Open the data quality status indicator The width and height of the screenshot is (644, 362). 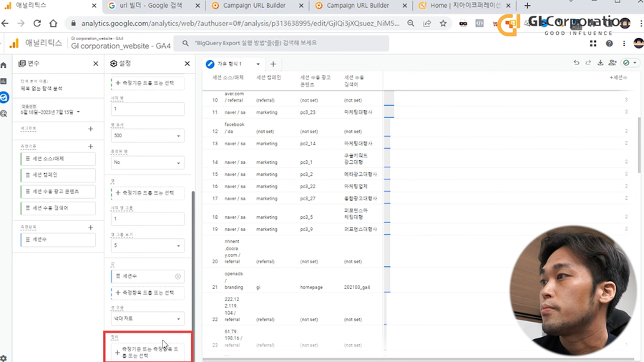tap(630, 63)
